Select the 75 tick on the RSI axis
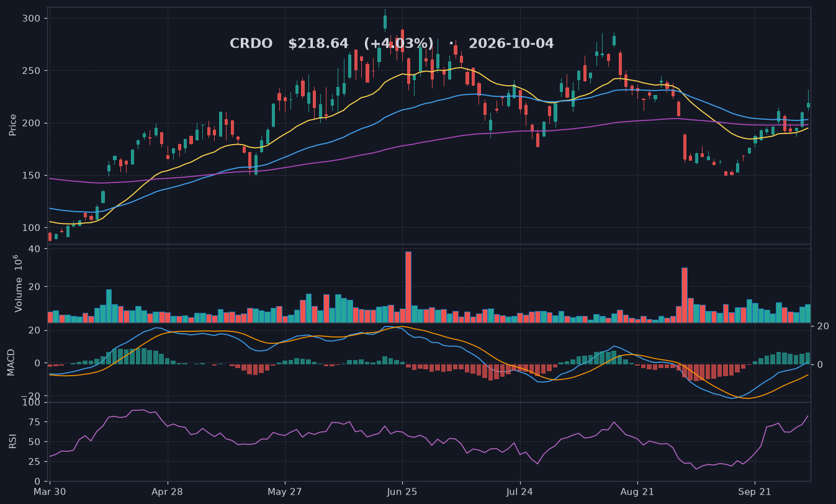Image resolution: width=836 pixels, height=504 pixels. (x=35, y=423)
